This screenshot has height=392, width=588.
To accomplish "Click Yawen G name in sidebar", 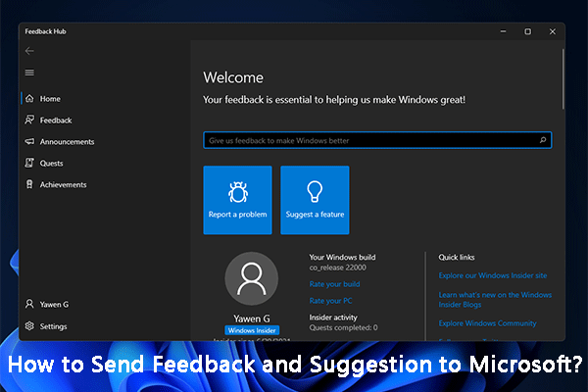I will pos(54,304).
